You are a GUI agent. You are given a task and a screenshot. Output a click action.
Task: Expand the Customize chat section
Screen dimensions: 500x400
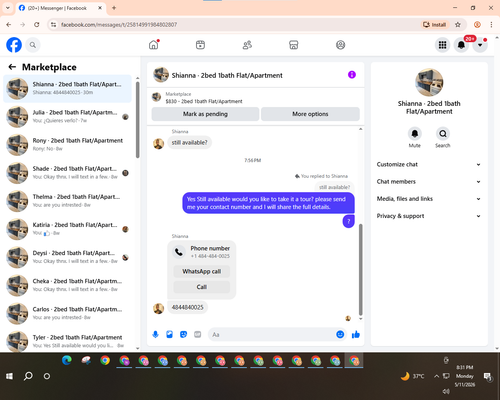[429, 164]
